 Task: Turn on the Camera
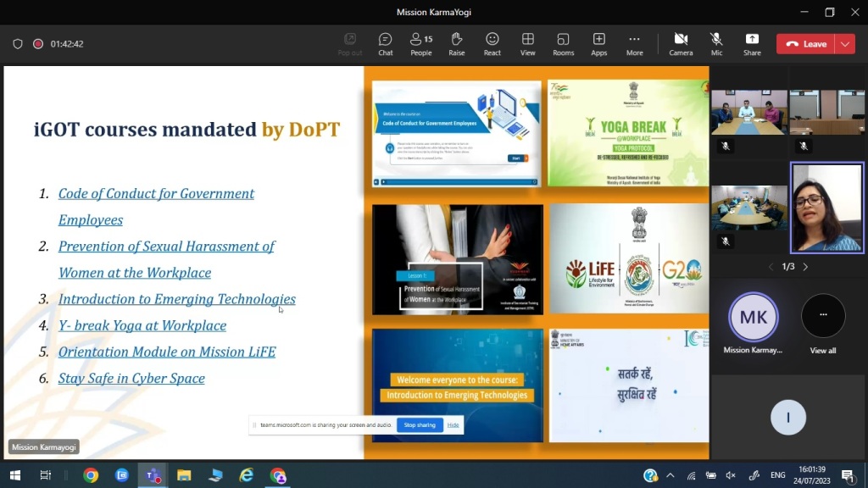point(681,44)
